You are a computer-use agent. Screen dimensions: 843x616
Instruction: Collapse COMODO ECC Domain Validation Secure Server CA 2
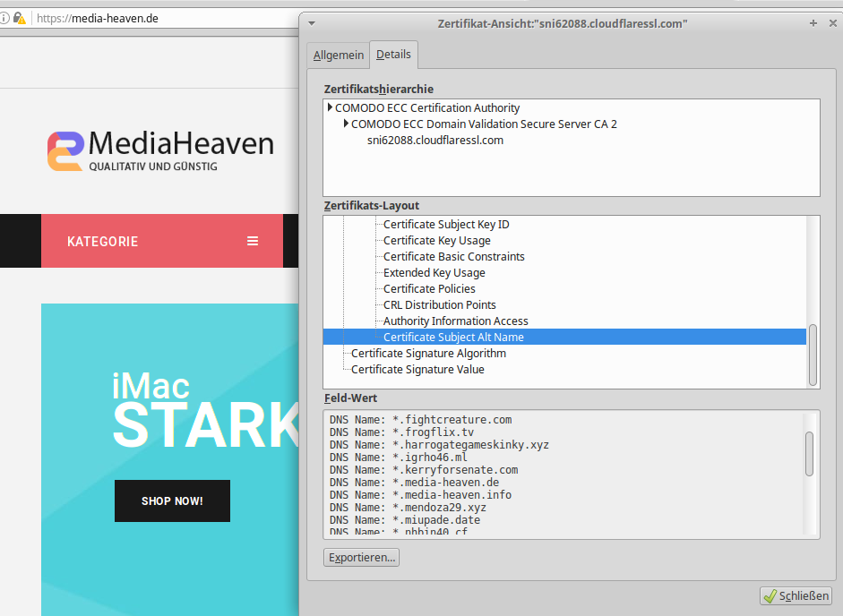click(346, 124)
